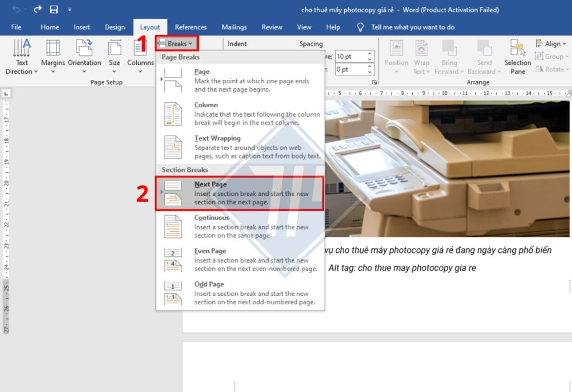Open the Customize Quick Access Toolbar arrow

pos(69,9)
